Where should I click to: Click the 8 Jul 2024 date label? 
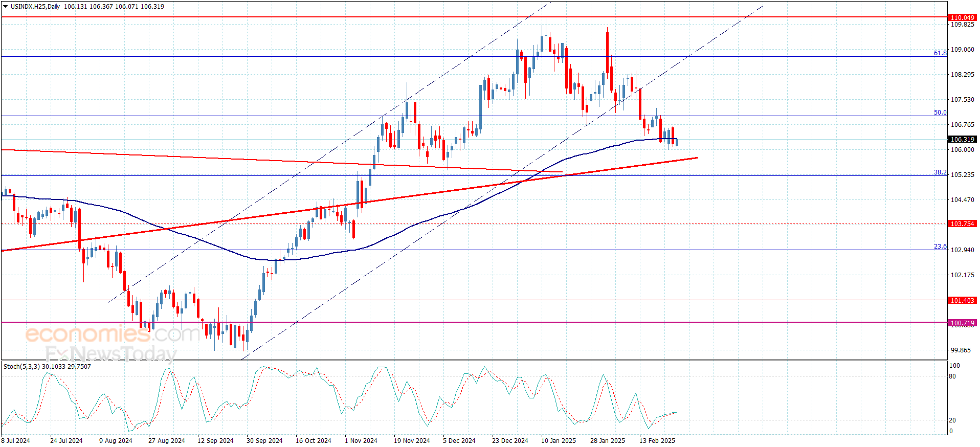click(16, 440)
